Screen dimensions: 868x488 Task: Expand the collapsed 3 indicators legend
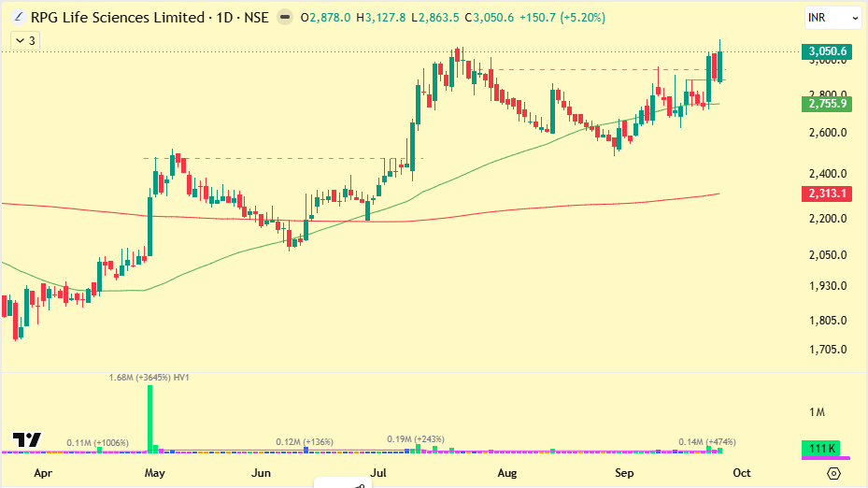point(25,41)
